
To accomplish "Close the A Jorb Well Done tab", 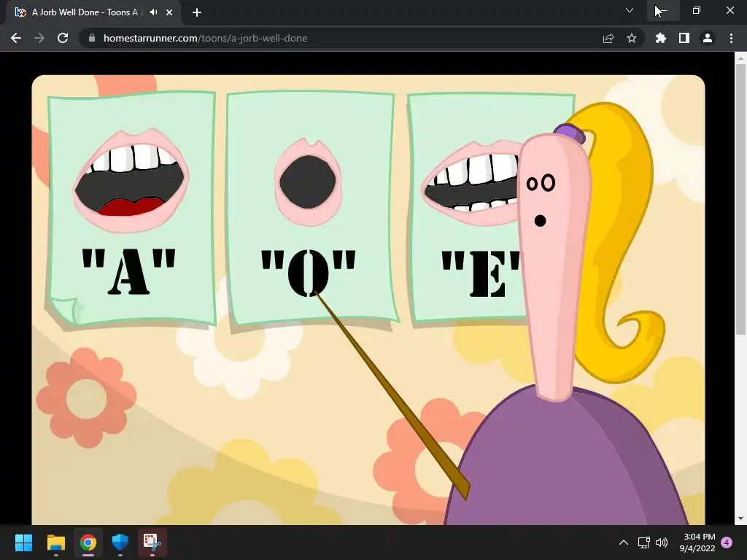I will pyautogui.click(x=169, y=12).
